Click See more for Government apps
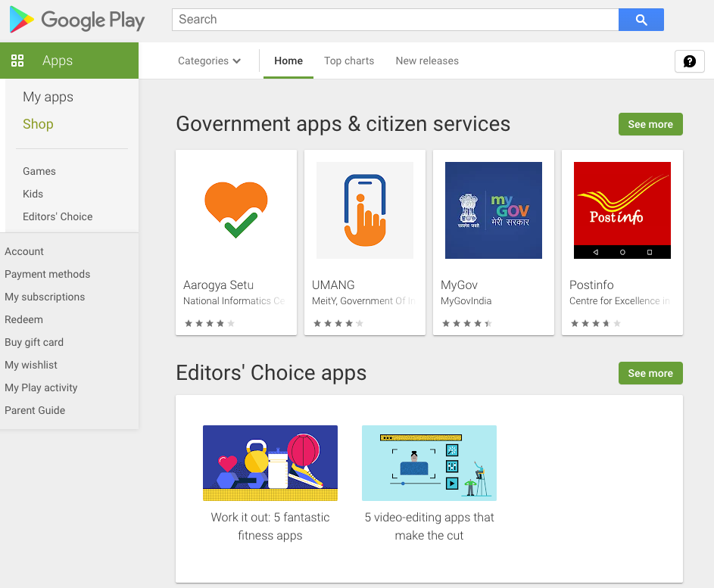Screen dimensions: 714x588 pyautogui.click(x=650, y=124)
